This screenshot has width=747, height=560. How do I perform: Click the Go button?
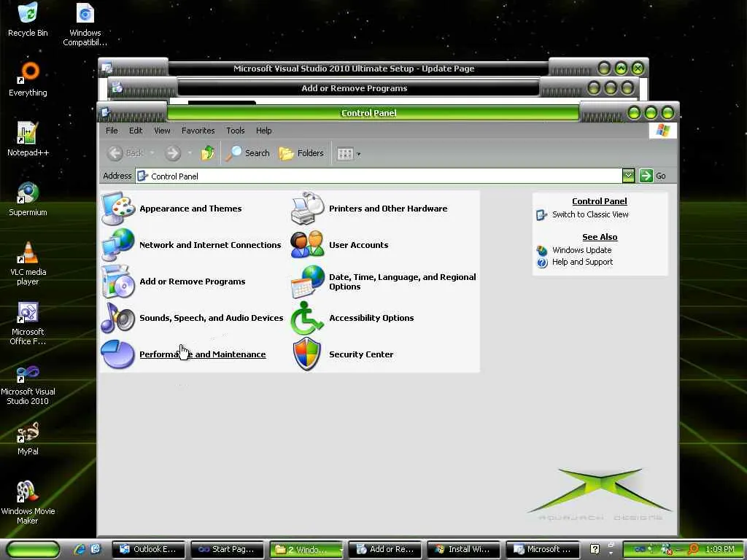coord(653,176)
